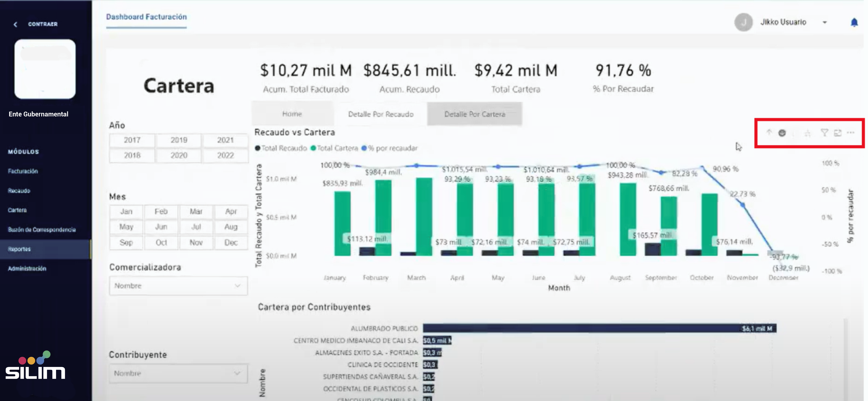The image size is (868, 401).
Task: Click the drill down circle icon
Action: click(x=782, y=133)
